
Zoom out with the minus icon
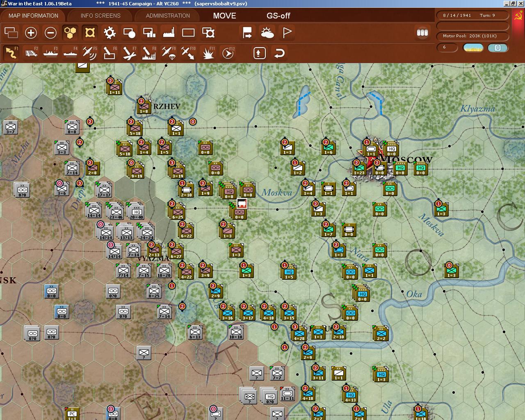point(50,32)
